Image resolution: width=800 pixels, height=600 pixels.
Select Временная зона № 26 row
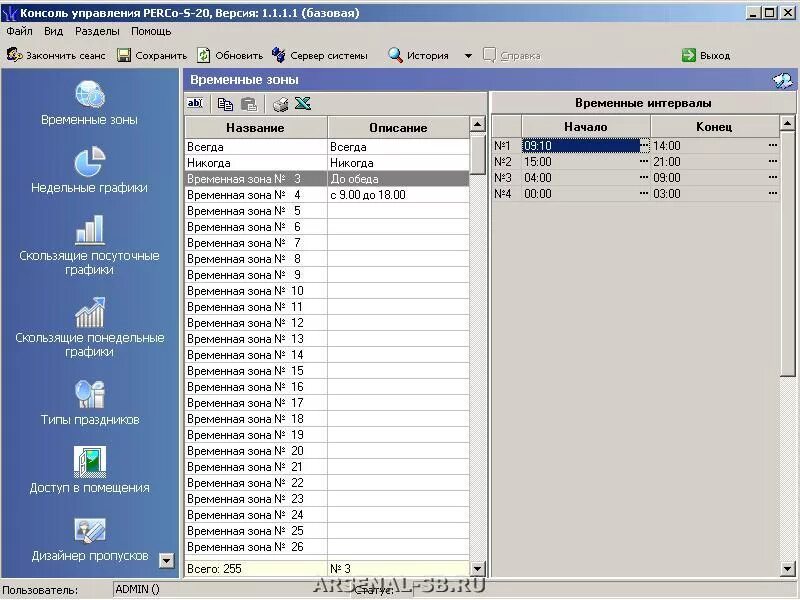tap(327, 547)
